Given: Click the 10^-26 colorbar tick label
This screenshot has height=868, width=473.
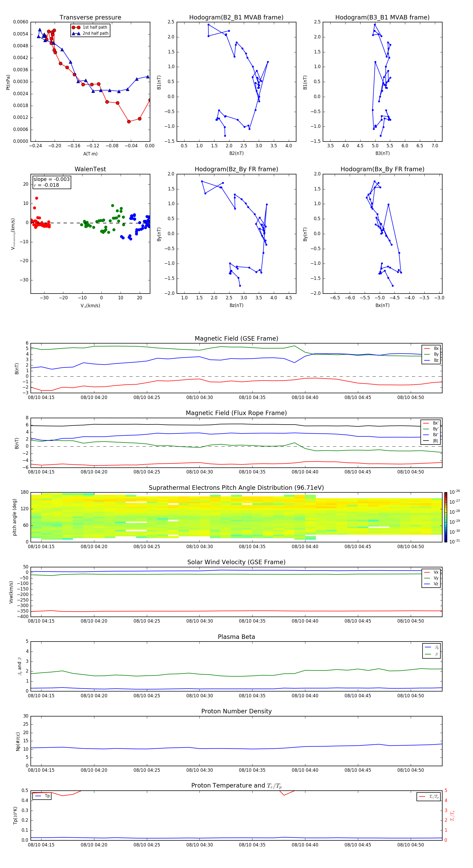Looking at the screenshot, I should click(454, 492).
